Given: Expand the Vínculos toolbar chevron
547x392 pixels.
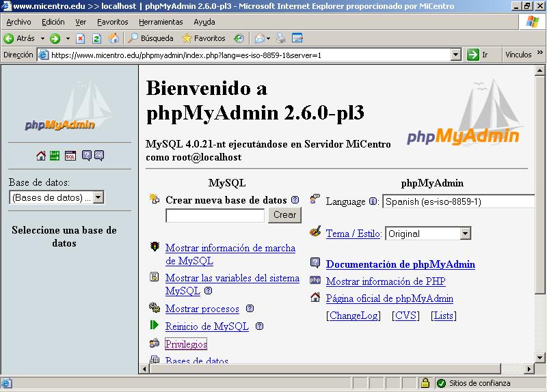Looking at the screenshot, I should (540, 53).
